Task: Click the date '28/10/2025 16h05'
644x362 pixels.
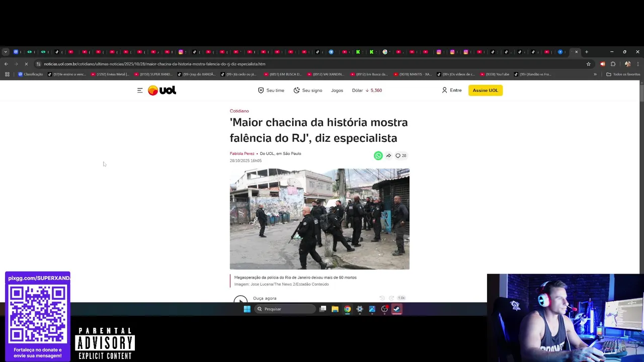Action: click(x=246, y=161)
